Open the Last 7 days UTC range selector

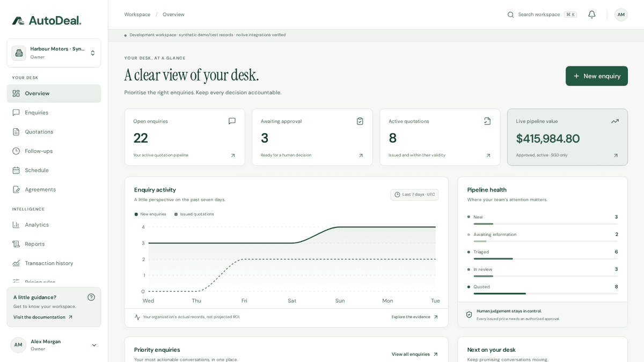[x=414, y=195]
